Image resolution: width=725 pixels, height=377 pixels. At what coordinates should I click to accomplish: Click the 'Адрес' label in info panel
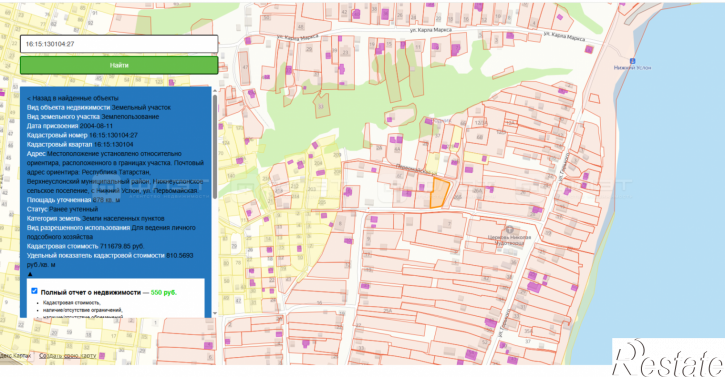point(36,154)
